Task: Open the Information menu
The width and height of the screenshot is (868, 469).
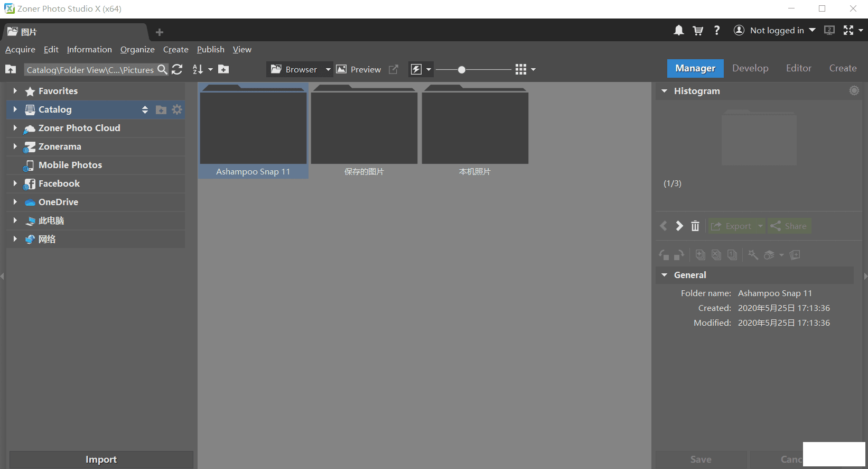Action: point(89,50)
